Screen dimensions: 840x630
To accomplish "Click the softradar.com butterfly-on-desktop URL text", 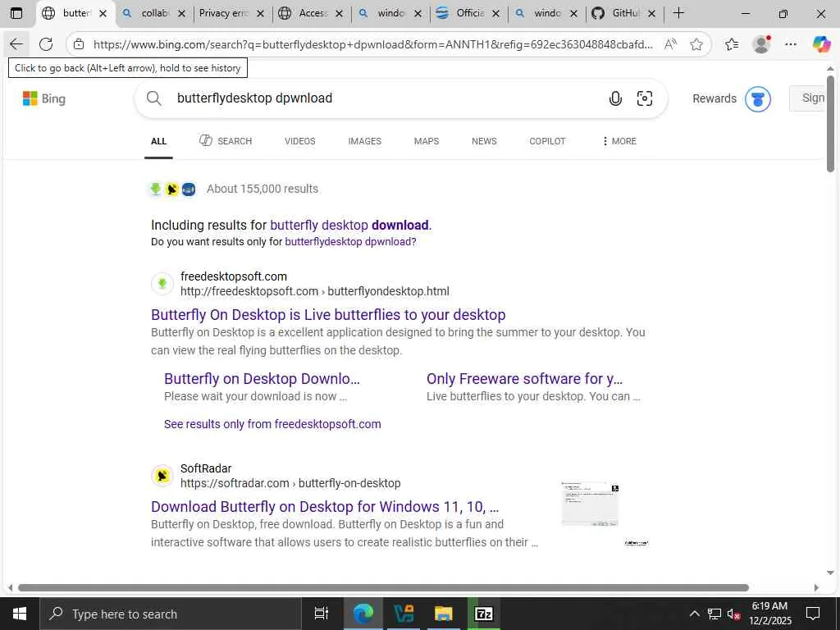I will pyautogui.click(x=290, y=483).
